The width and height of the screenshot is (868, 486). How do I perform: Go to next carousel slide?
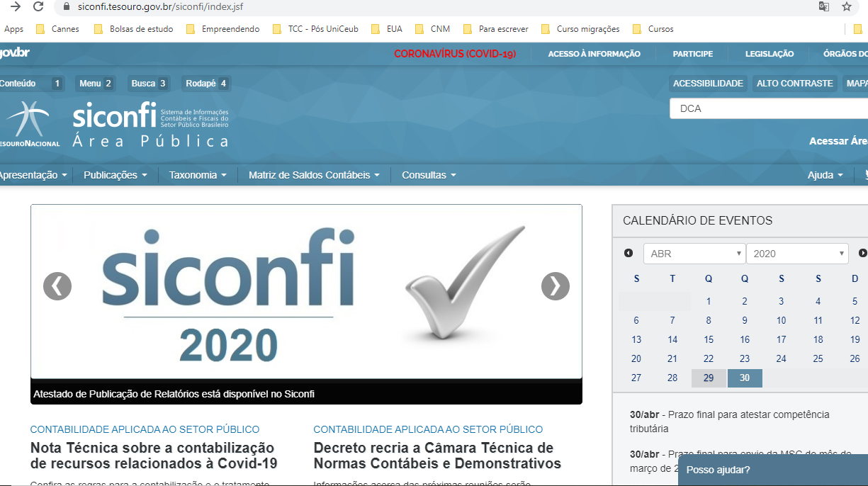pyautogui.click(x=556, y=286)
